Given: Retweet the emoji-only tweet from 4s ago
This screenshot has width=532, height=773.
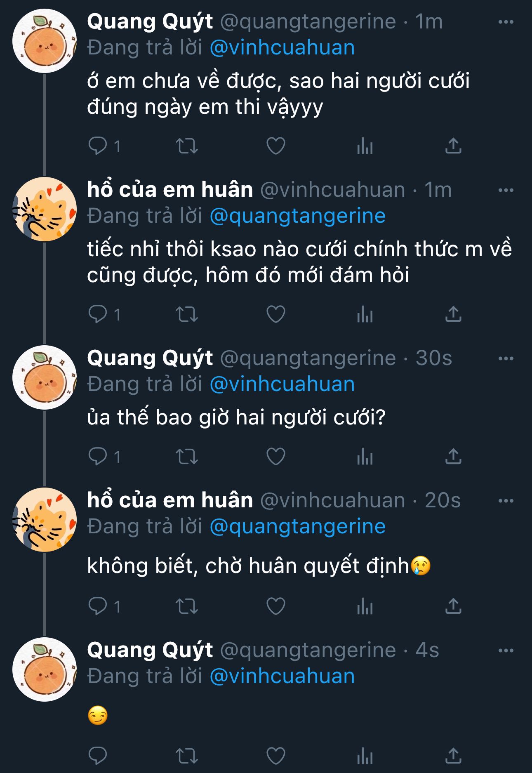Looking at the screenshot, I should coord(187,756).
